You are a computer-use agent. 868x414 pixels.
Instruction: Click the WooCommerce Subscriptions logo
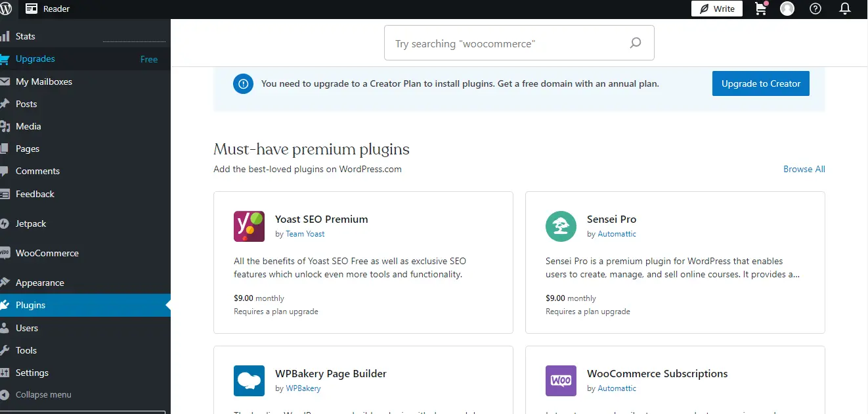(x=561, y=380)
